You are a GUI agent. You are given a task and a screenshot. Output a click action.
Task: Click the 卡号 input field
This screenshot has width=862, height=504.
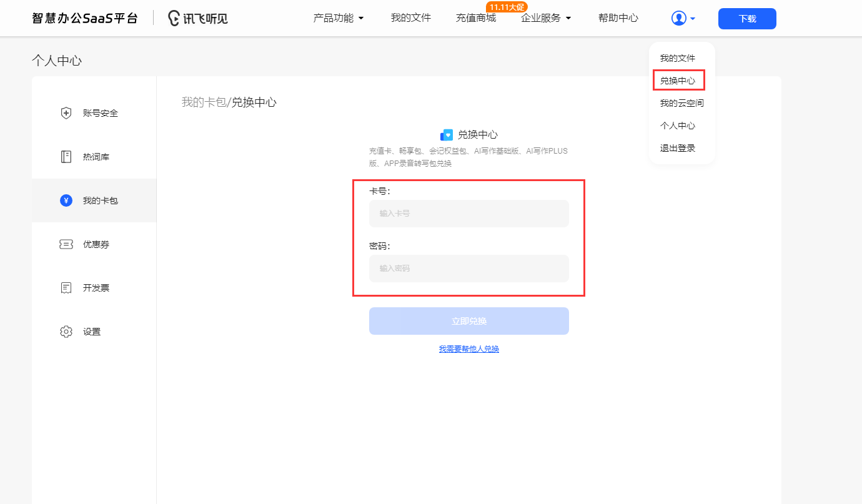[x=468, y=214]
